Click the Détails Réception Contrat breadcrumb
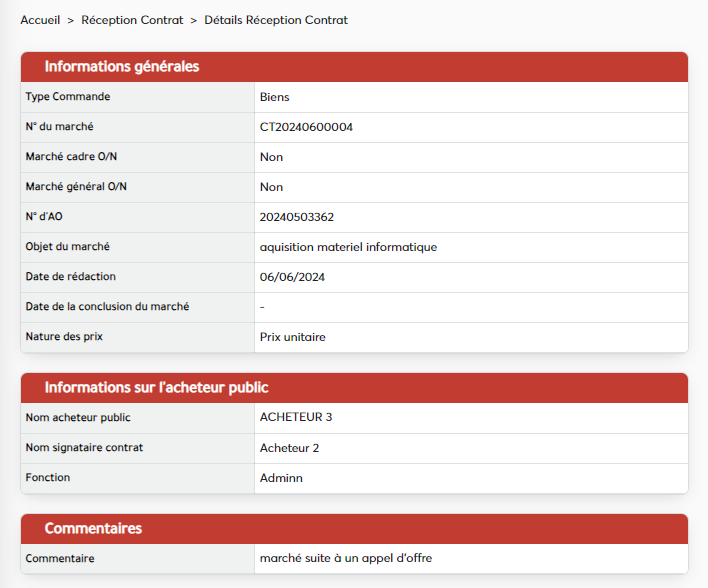708x588 pixels. tap(276, 20)
